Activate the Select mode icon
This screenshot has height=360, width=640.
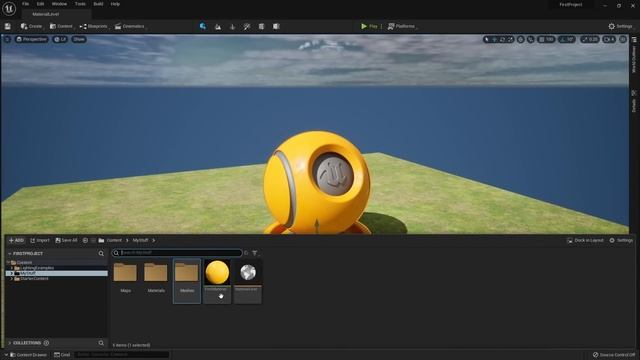click(x=203, y=27)
